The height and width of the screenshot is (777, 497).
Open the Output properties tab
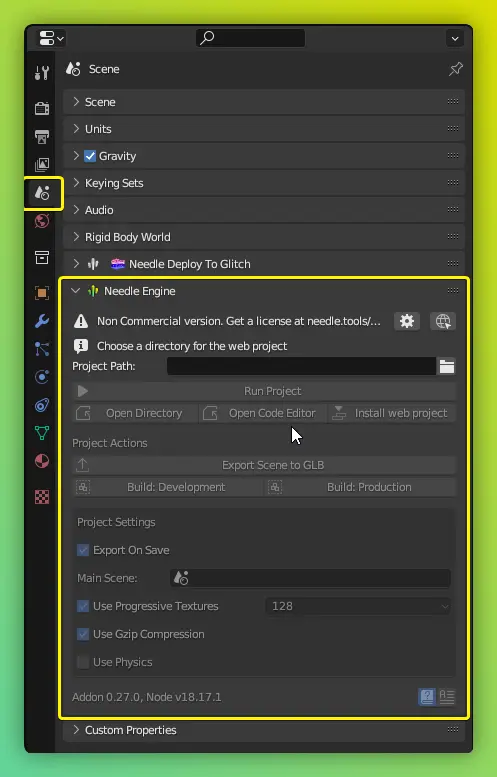[x=42, y=136]
